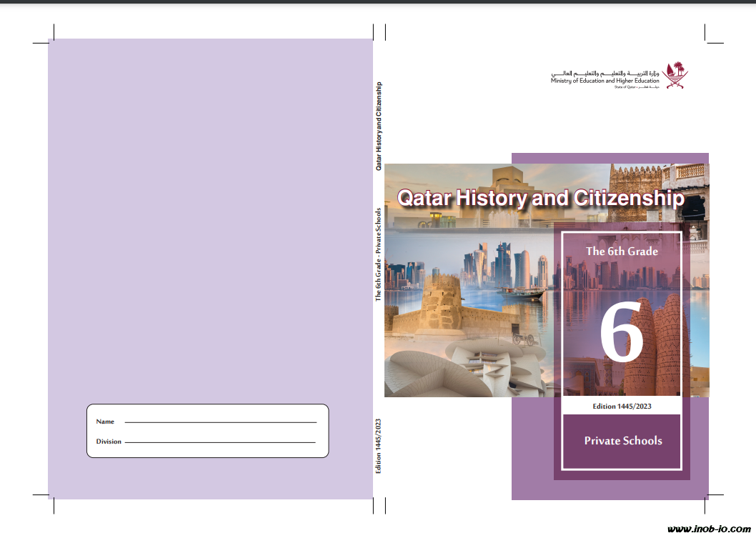The height and width of the screenshot is (533, 756).
Task: Click the "Private Schools" purple box
Action: click(x=622, y=441)
